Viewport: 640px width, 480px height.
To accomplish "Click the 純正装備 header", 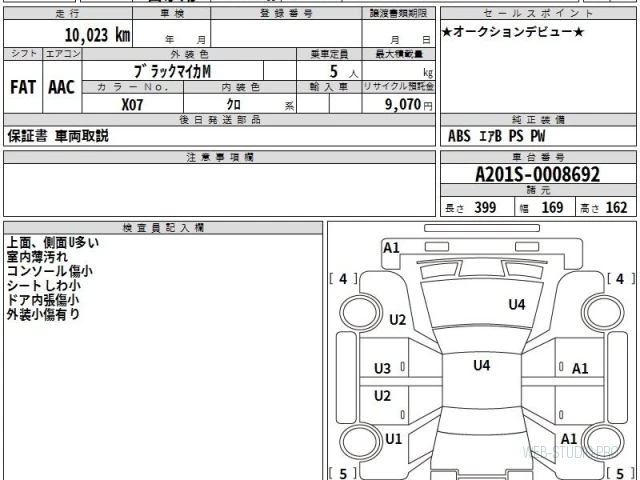I will [538, 120].
